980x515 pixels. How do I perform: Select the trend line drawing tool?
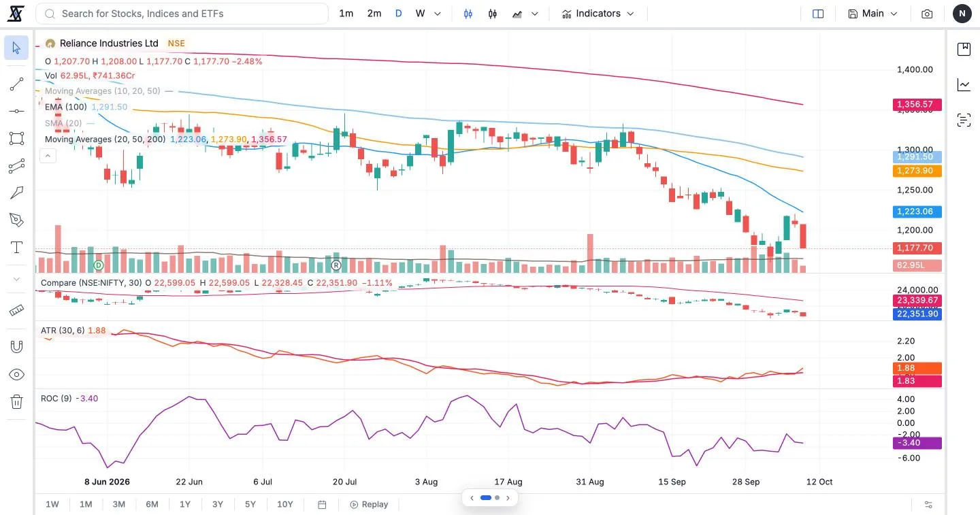pyautogui.click(x=16, y=84)
